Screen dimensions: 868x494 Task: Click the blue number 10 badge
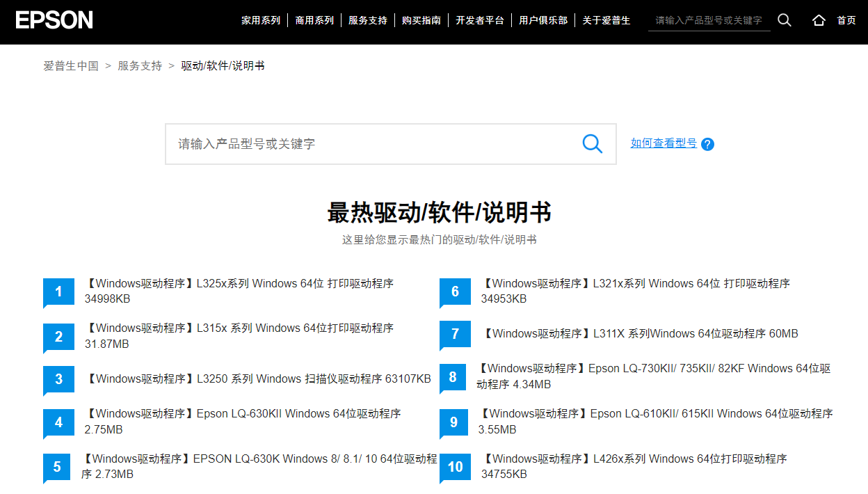pos(455,468)
